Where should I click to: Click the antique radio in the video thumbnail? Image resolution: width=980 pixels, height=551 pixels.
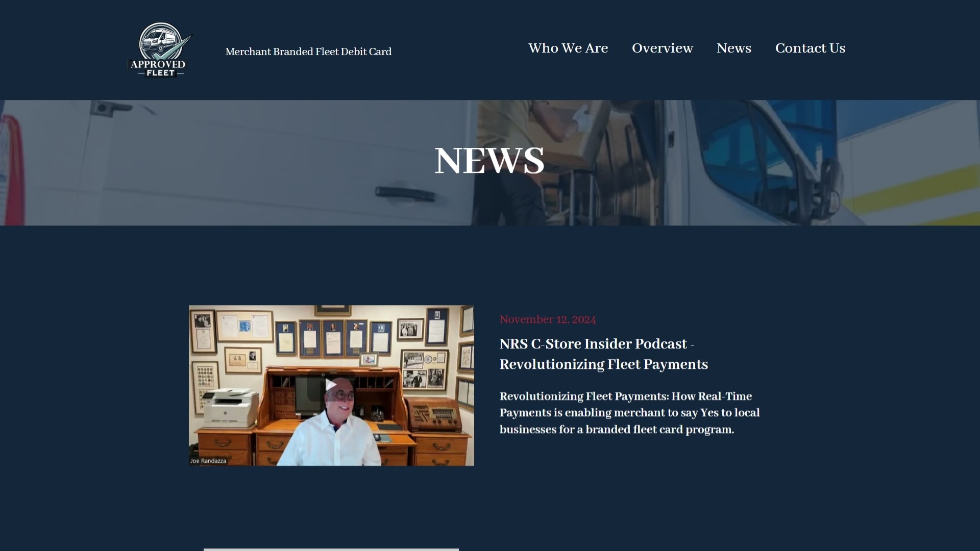[x=433, y=414]
